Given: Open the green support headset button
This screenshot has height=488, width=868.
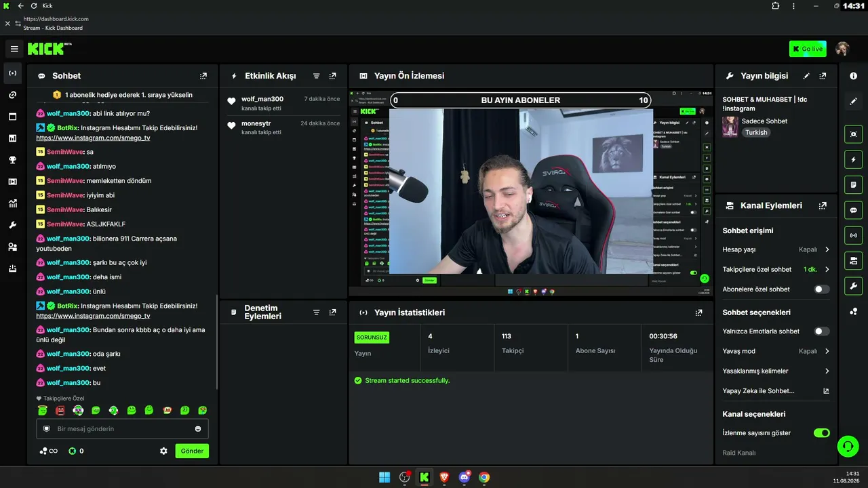Looking at the screenshot, I should pyautogui.click(x=848, y=446).
